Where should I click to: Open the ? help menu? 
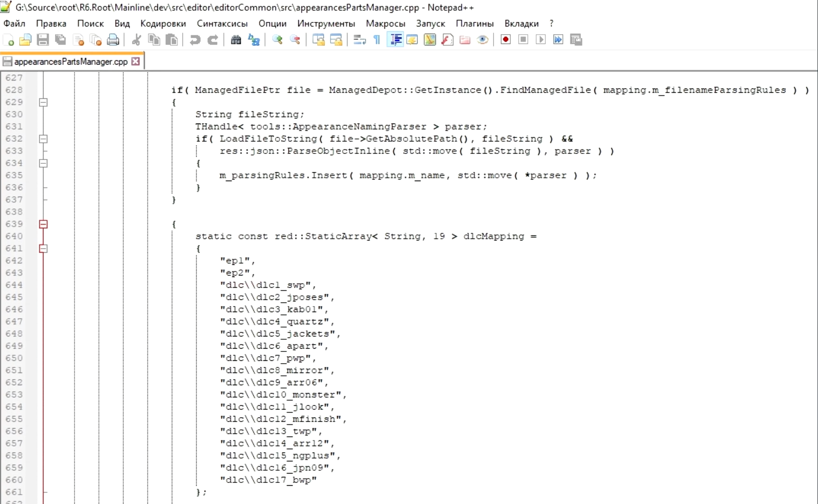coord(552,23)
